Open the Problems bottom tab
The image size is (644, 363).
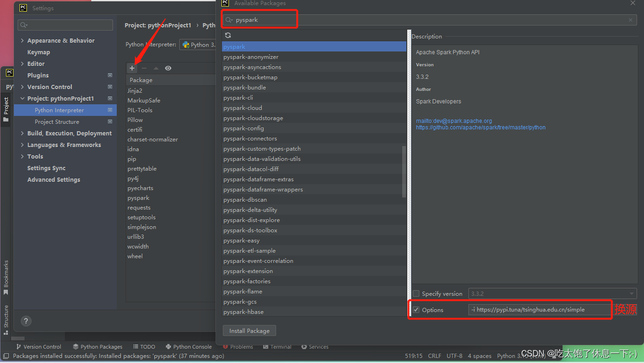coord(238,347)
